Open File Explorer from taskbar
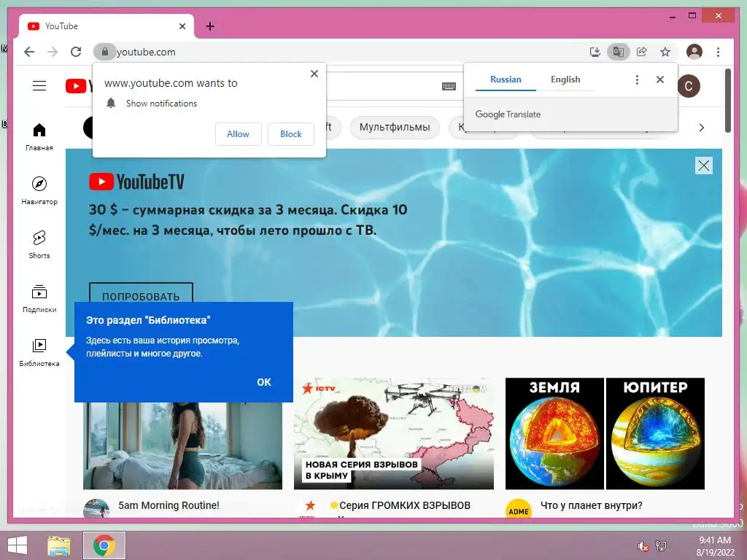The height and width of the screenshot is (560, 747). click(59, 545)
